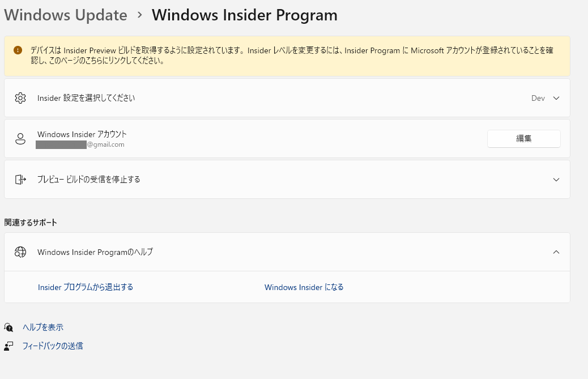Click the person icon for Windows Insider account

(20, 139)
